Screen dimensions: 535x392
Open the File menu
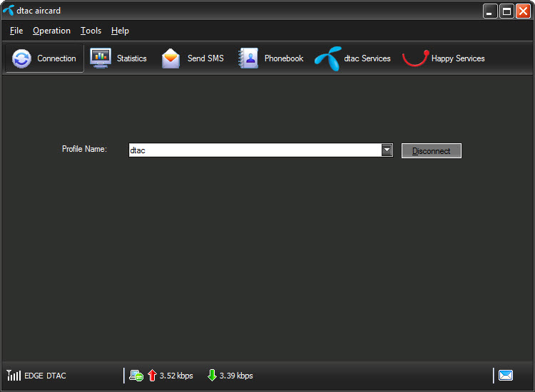tap(16, 31)
